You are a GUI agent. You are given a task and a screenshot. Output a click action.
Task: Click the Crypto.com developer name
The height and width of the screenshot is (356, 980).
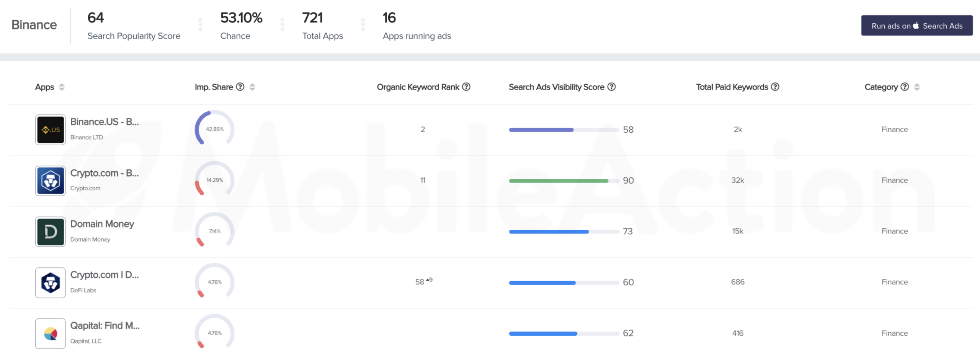(85, 188)
